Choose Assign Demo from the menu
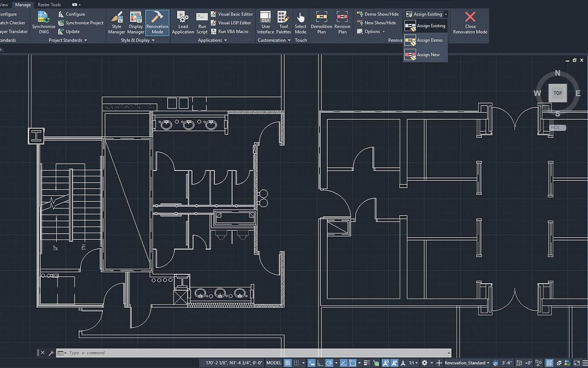Screen dimensions: 588x368 coord(424,40)
